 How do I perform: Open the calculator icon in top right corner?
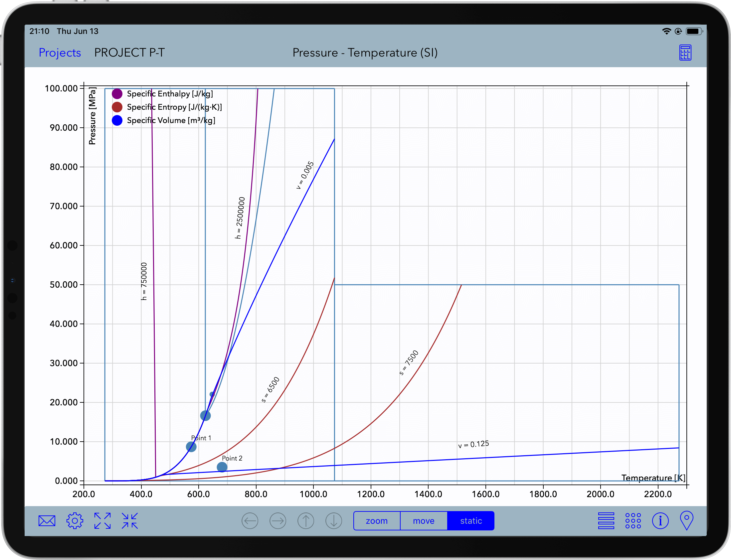[x=686, y=52]
